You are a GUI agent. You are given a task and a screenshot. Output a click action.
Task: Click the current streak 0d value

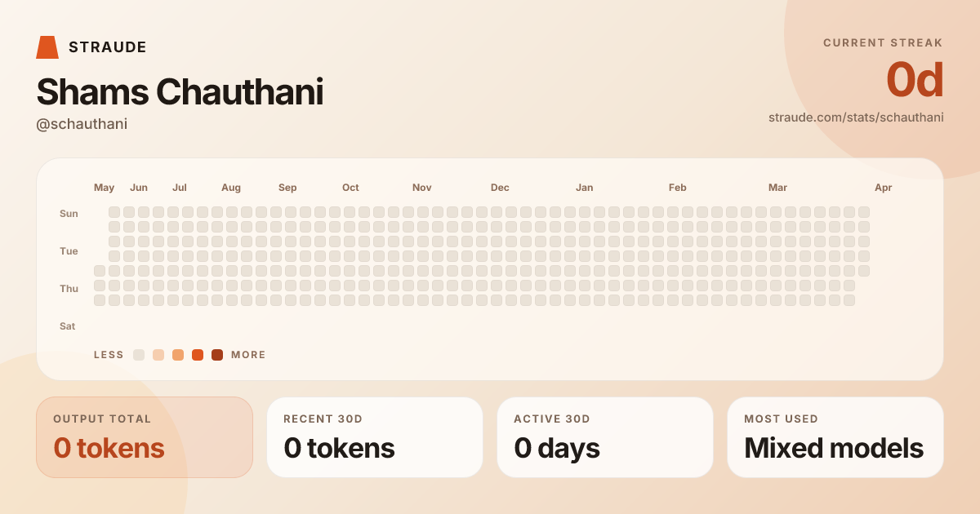[915, 80]
